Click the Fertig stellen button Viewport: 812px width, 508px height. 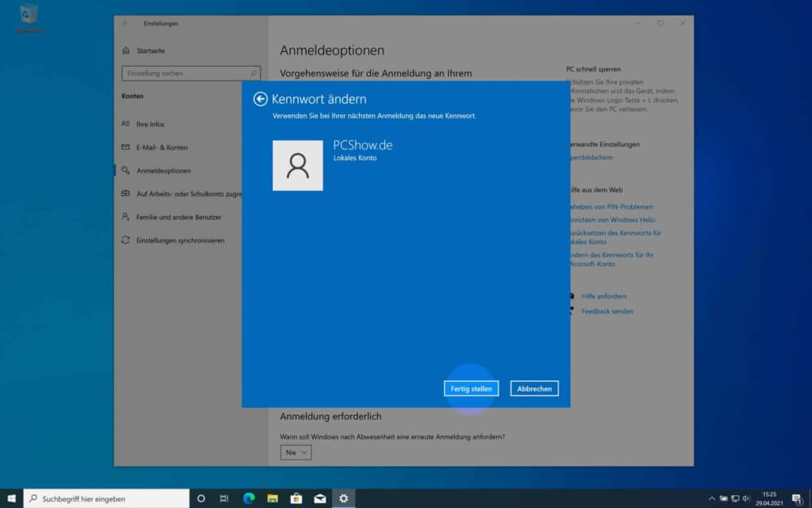[x=471, y=389]
